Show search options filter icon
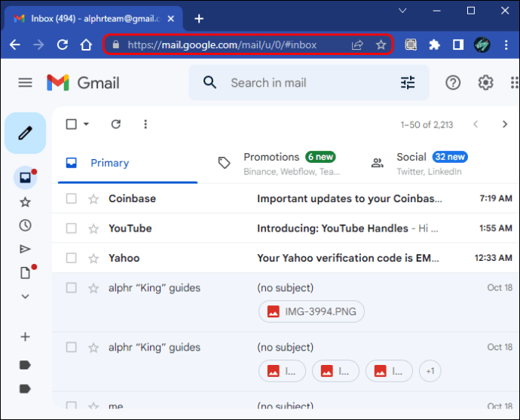The width and height of the screenshot is (520, 420). tap(408, 82)
